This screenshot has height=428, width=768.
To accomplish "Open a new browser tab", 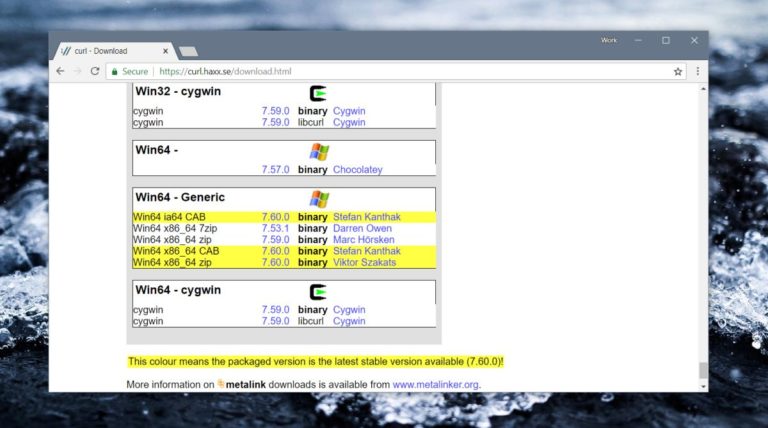I will coord(188,51).
